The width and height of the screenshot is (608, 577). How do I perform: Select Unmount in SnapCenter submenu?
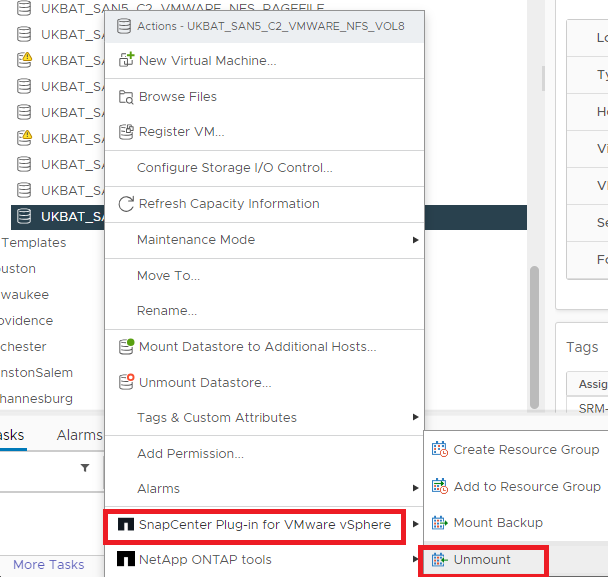pyautogui.click(x=516, y=560)
